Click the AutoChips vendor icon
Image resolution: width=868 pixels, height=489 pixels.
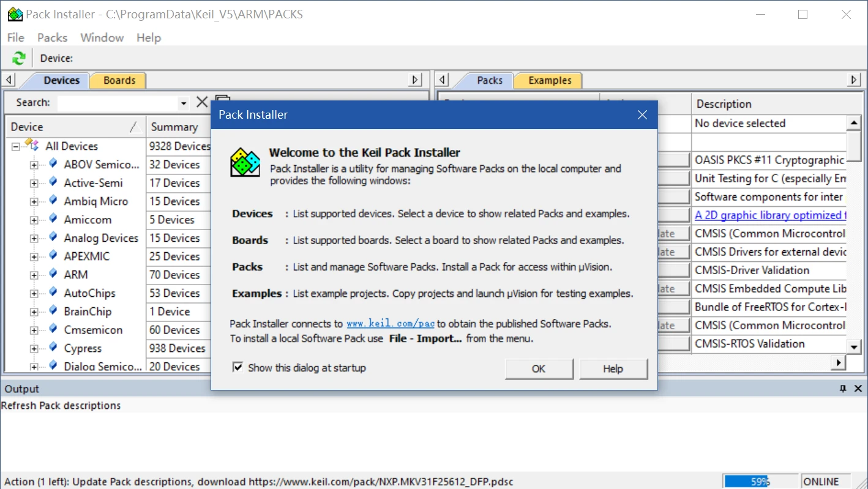click(x=53, y=293)
